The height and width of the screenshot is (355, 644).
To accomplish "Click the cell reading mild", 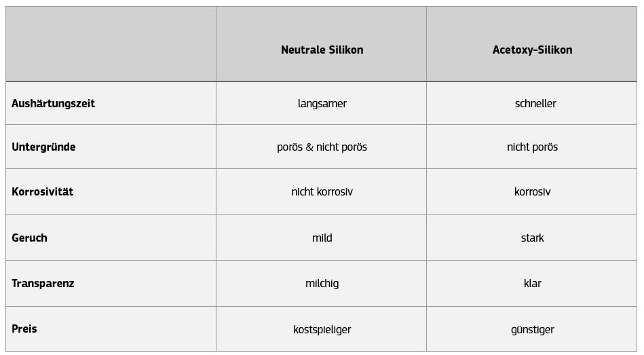I will [322, 238].
